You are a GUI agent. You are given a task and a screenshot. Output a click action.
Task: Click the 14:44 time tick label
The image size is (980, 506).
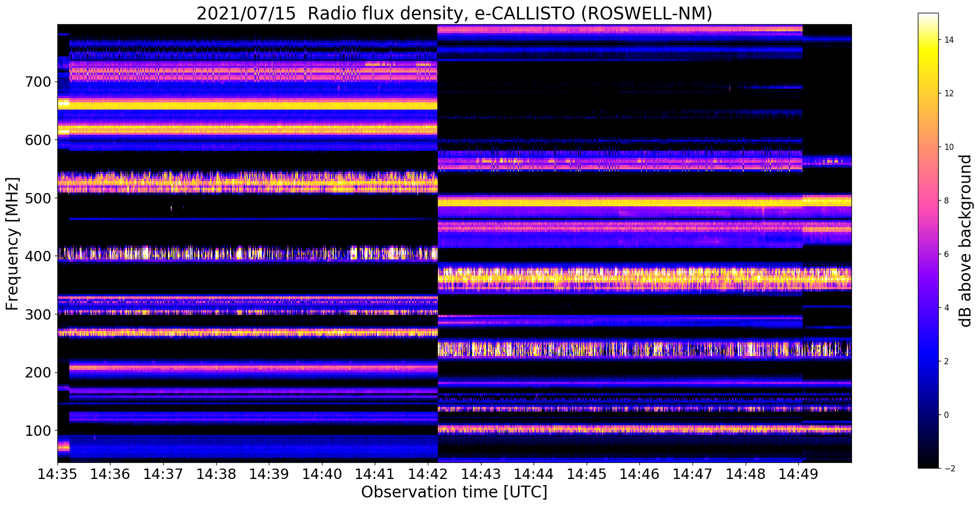(534, 474)
